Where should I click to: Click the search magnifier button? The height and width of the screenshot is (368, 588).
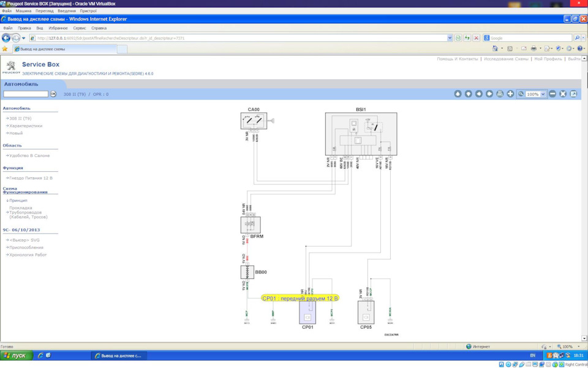[577, 38]
